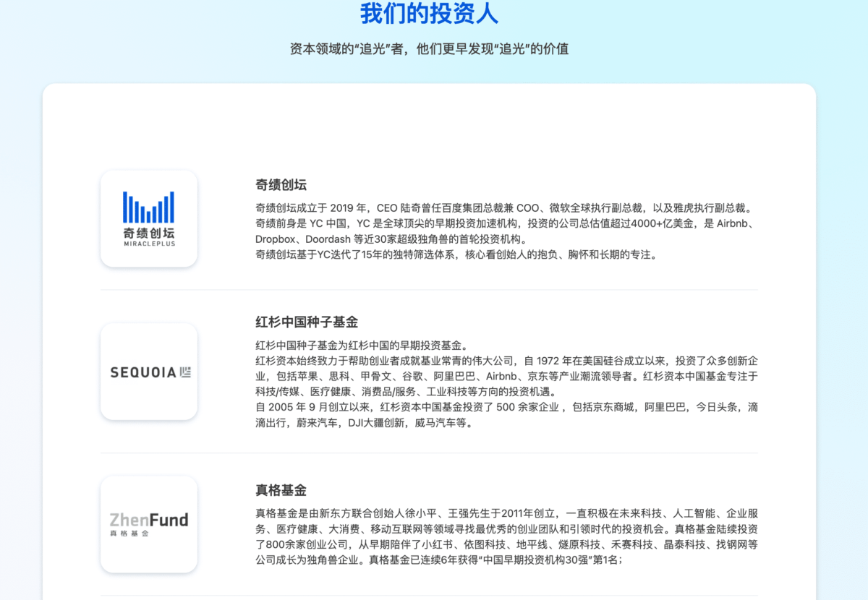Click the SEQUOIA logo card

pyautogui.click(x=149, y=372)
